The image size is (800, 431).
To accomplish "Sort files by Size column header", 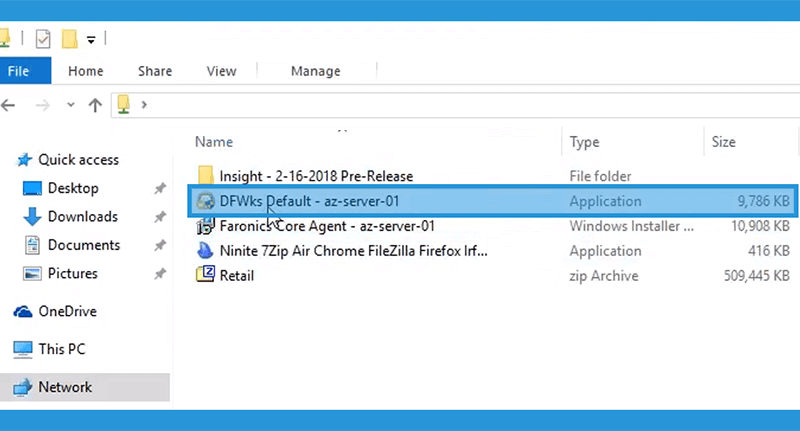I will click(723, 142).
